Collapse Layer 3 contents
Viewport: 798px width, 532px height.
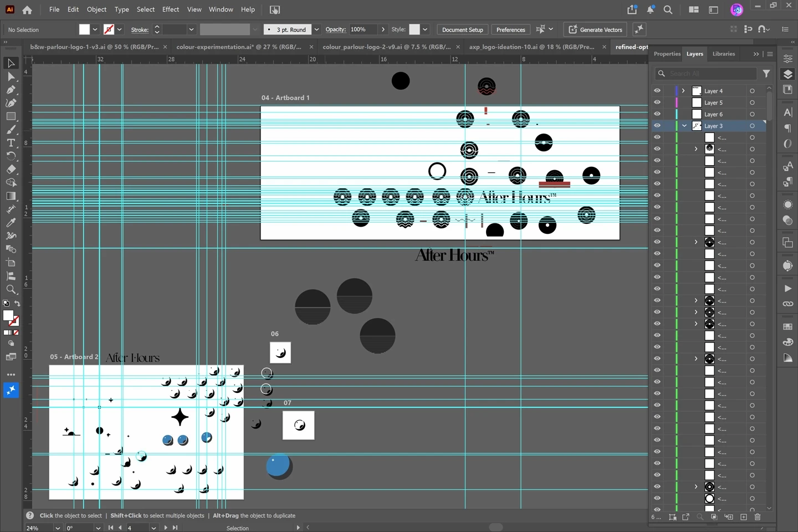[684, 126]
